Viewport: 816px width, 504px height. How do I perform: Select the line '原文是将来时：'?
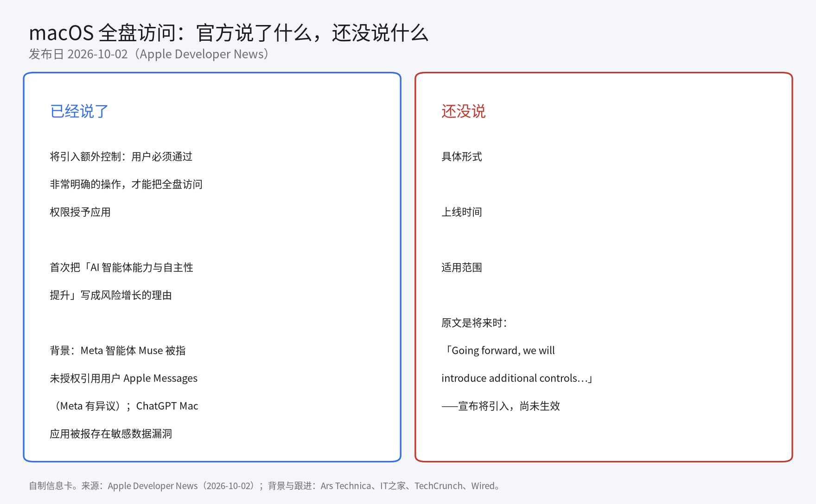tap(474, 323)
